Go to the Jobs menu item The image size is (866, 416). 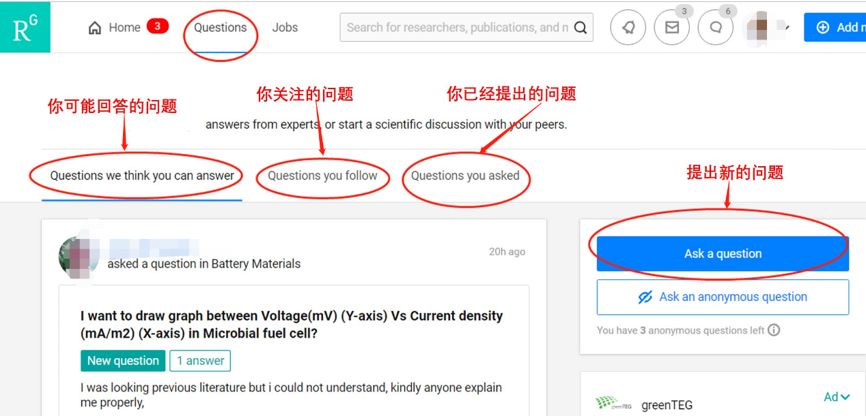pos(285,28)
